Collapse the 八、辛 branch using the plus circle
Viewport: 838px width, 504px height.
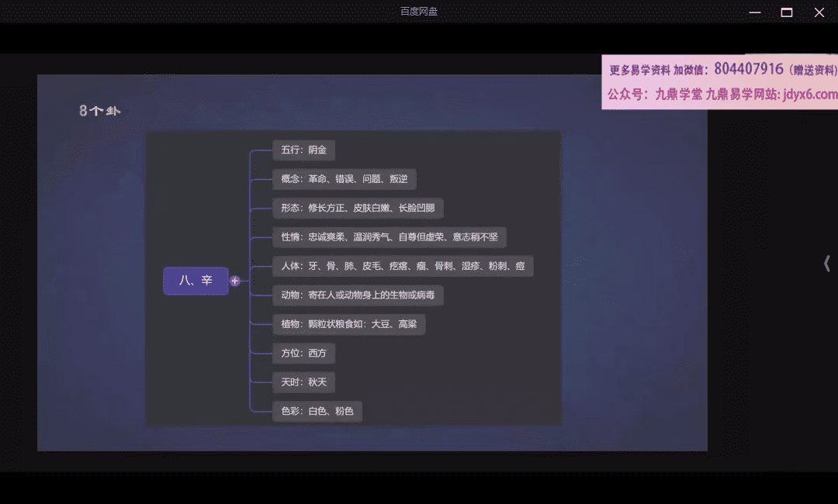click(x=235, y=281)
